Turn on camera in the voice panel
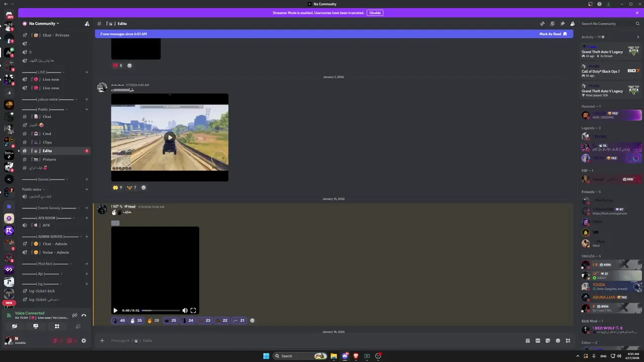The height and width of the screenshot is (362, 644). (15, 326)
